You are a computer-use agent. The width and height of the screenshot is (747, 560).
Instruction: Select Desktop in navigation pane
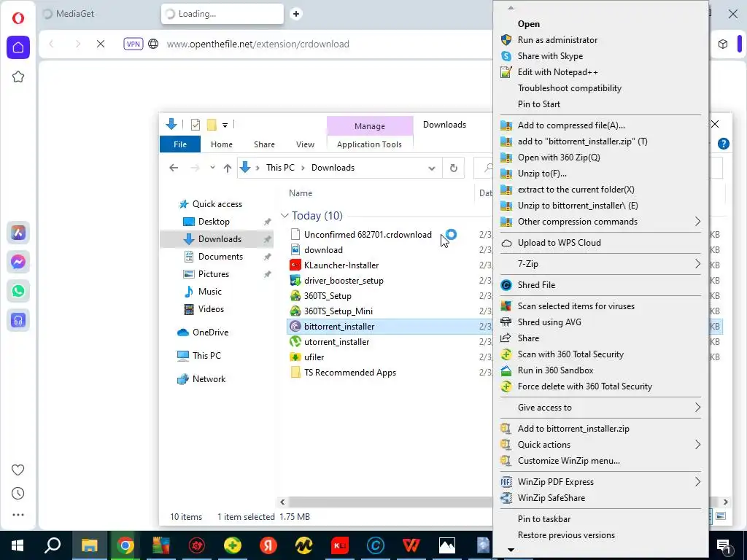click(214, 222)
